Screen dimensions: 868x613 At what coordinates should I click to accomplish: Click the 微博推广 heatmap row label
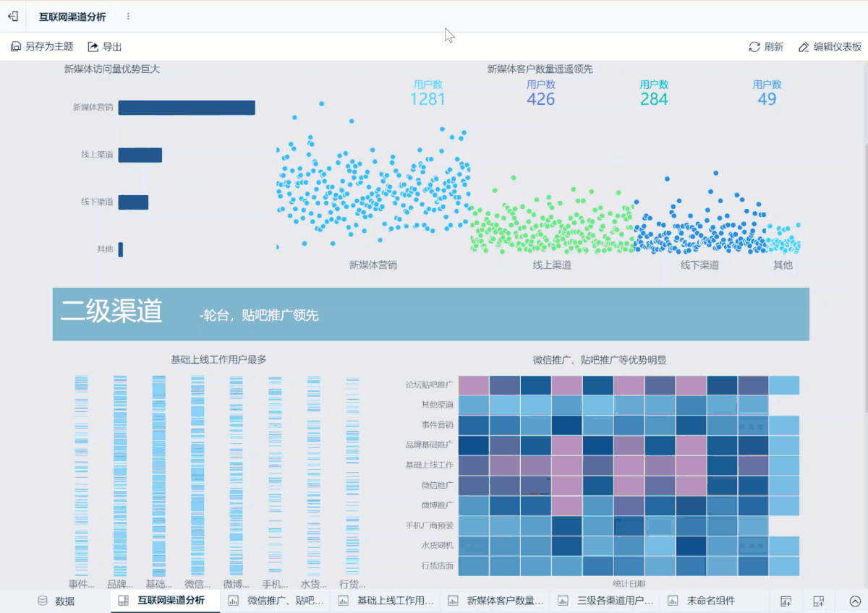coord(438,505)
